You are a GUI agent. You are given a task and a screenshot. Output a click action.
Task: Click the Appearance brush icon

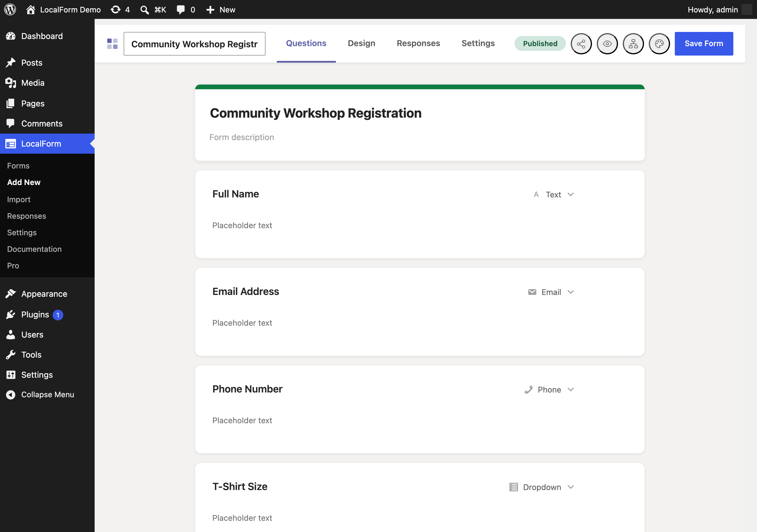[11, 294]
